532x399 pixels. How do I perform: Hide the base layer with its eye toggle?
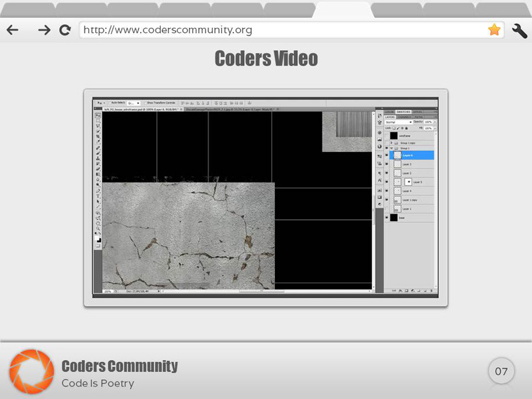coord(387,218)
